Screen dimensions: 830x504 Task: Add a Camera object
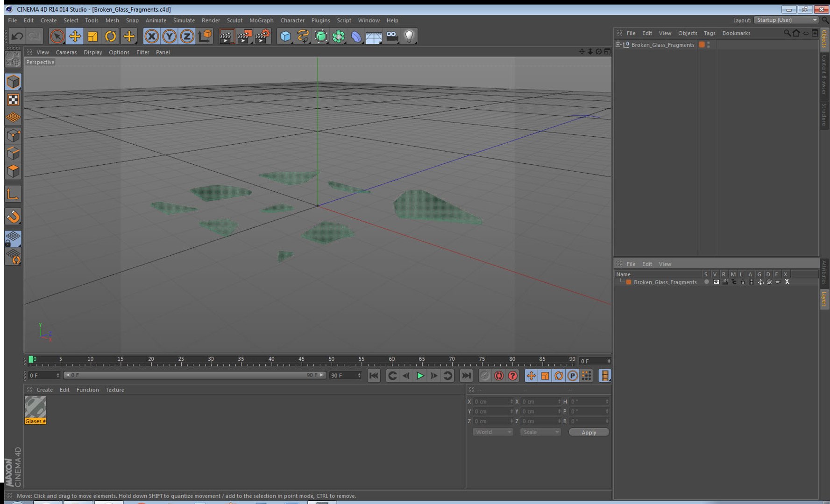392,36
